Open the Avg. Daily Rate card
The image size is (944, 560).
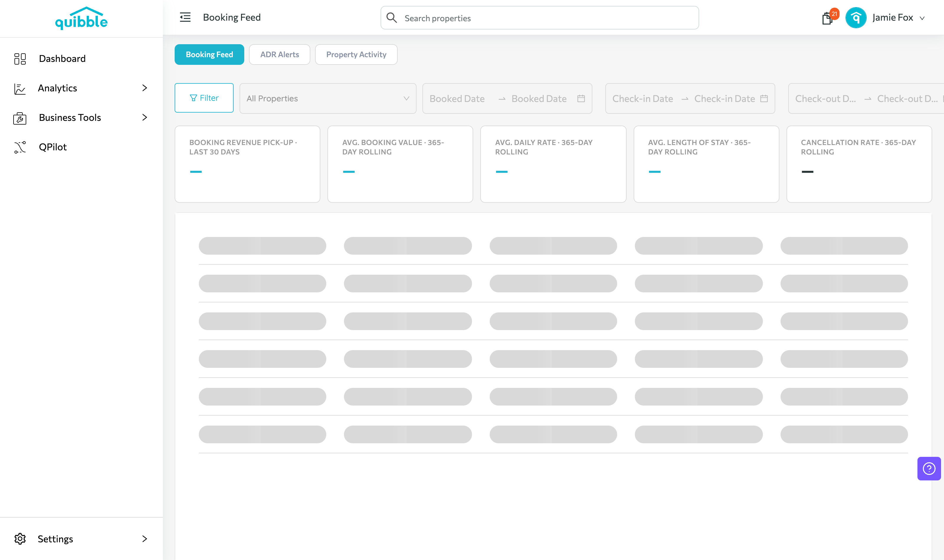coord(553,164)
